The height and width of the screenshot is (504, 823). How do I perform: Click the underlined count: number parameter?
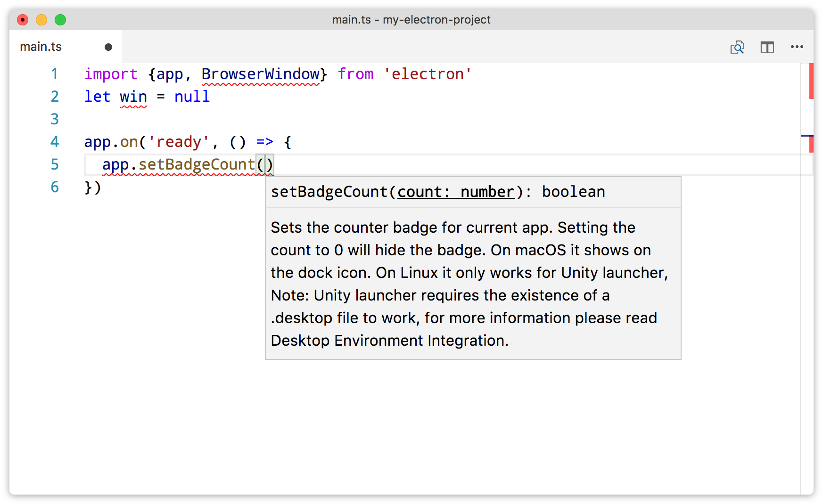(x=455, y=192)
